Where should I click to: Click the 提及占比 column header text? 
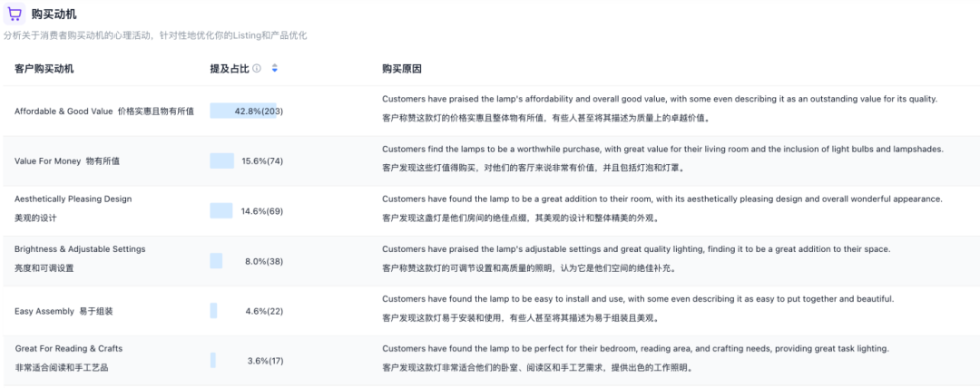tap(230, 69)
